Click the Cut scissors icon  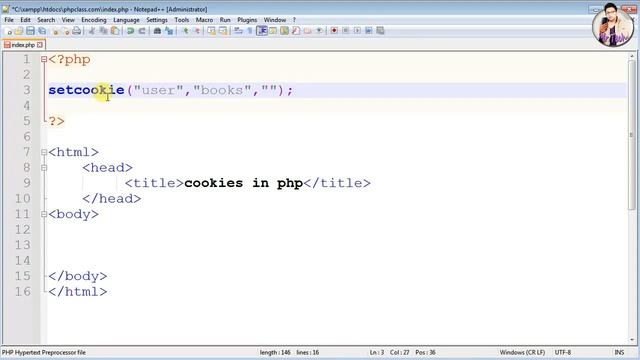tap(92, 31)
